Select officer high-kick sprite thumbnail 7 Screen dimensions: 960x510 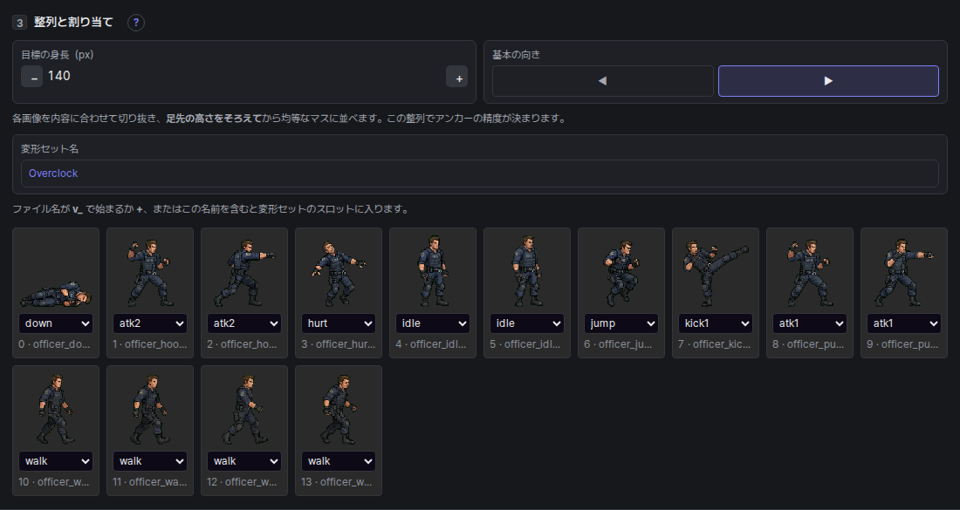(716, 272)
